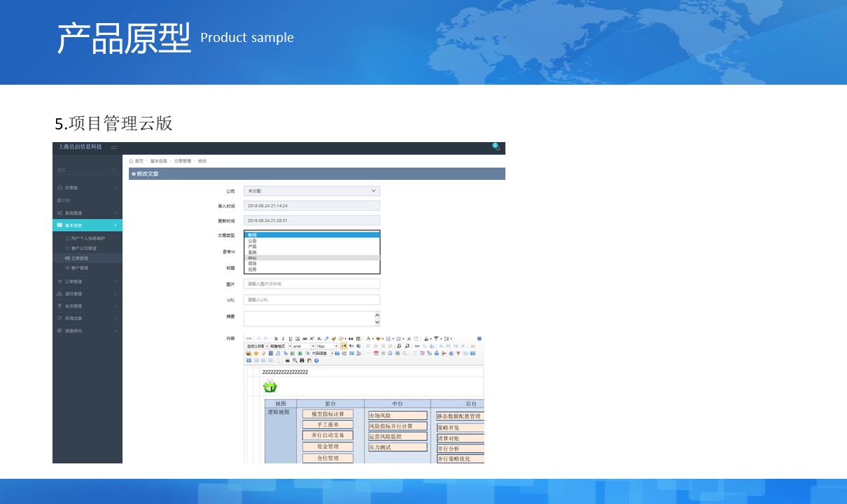This screenshot has width=847, height=504.
Task: Click the print icon in editor toolbar
Action: (x=288, y=360)
